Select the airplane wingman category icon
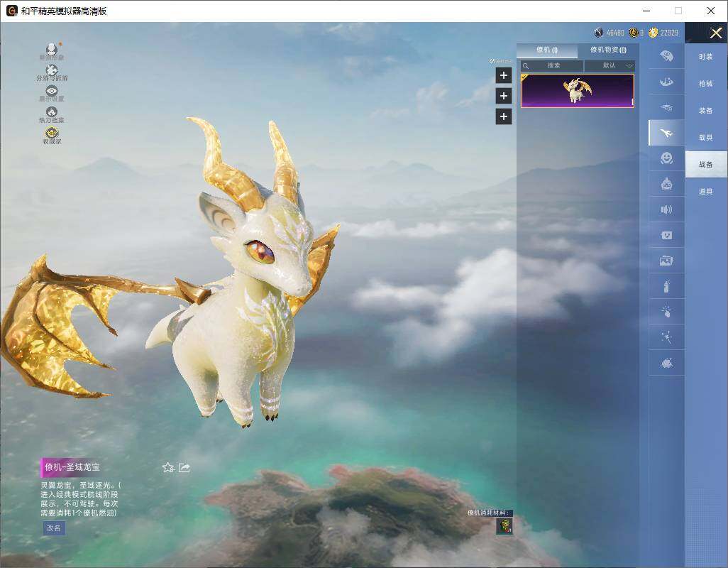Viewport: 728px width, 568px height. (666, 133)
